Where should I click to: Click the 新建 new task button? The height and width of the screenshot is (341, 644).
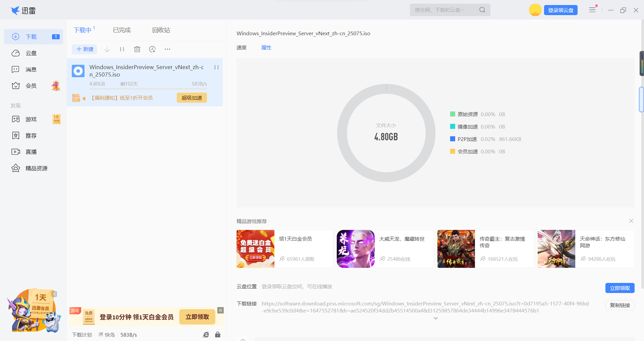pyautogui.click(x=85, y=49)
